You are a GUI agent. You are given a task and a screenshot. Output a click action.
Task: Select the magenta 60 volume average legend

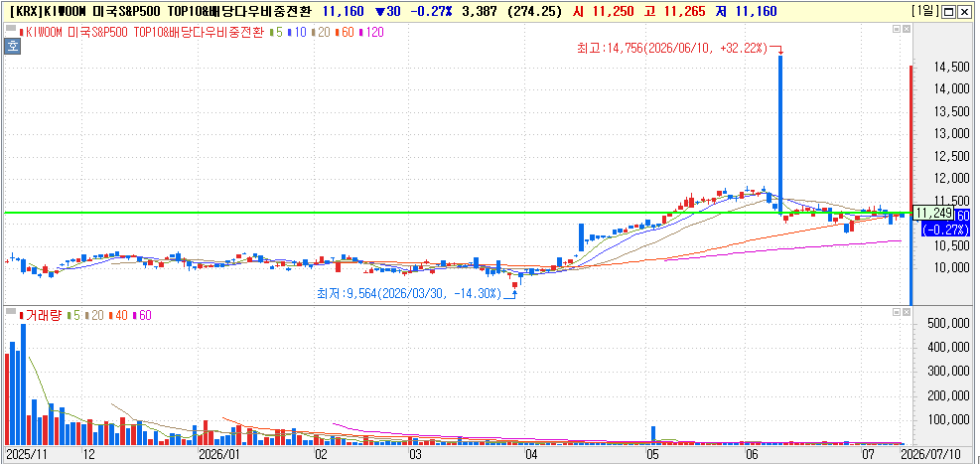pyautogui.click(x=143, y=315)
